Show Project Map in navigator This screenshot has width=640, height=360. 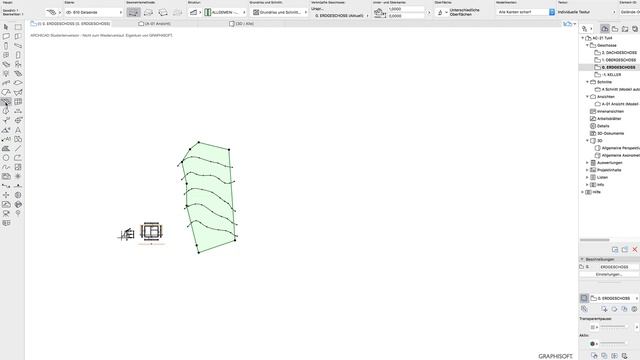604,29
